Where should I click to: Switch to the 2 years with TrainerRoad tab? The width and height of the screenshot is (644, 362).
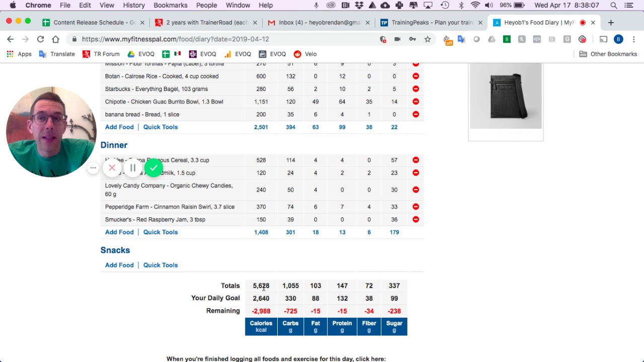coord(207,23)
